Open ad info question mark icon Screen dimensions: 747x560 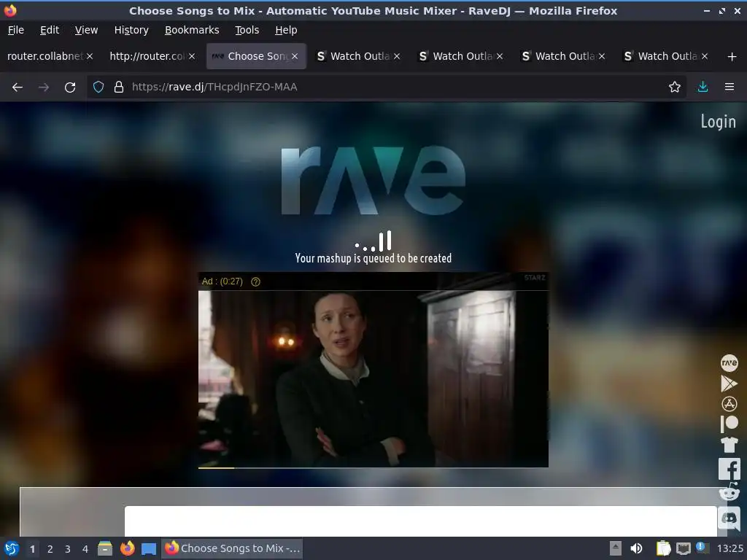pos(256,282)
